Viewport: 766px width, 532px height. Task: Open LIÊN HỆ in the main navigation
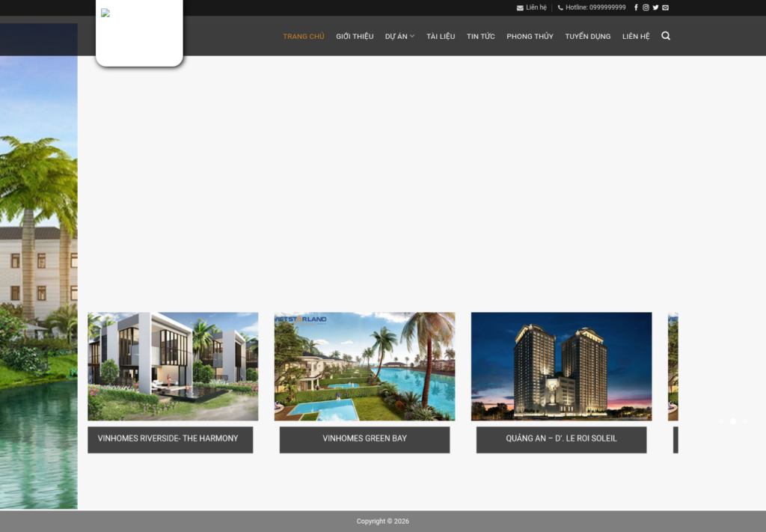click(x=636, y=36)
